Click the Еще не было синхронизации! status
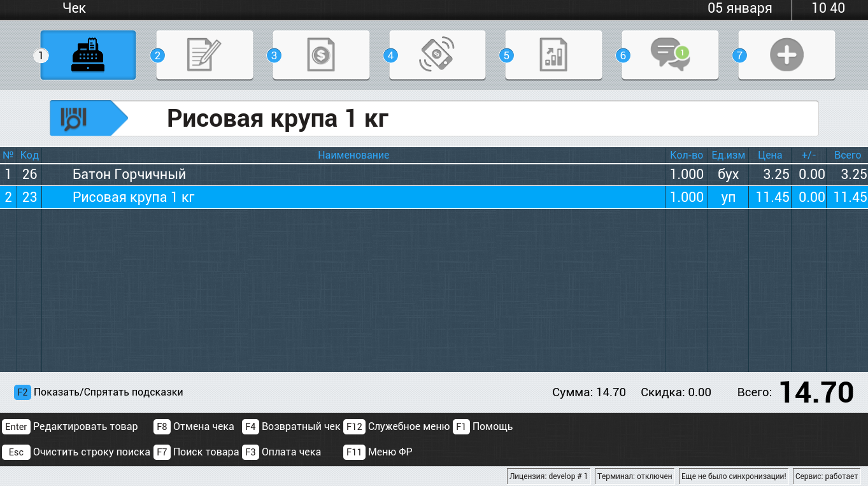 click(x=734, y=476)
